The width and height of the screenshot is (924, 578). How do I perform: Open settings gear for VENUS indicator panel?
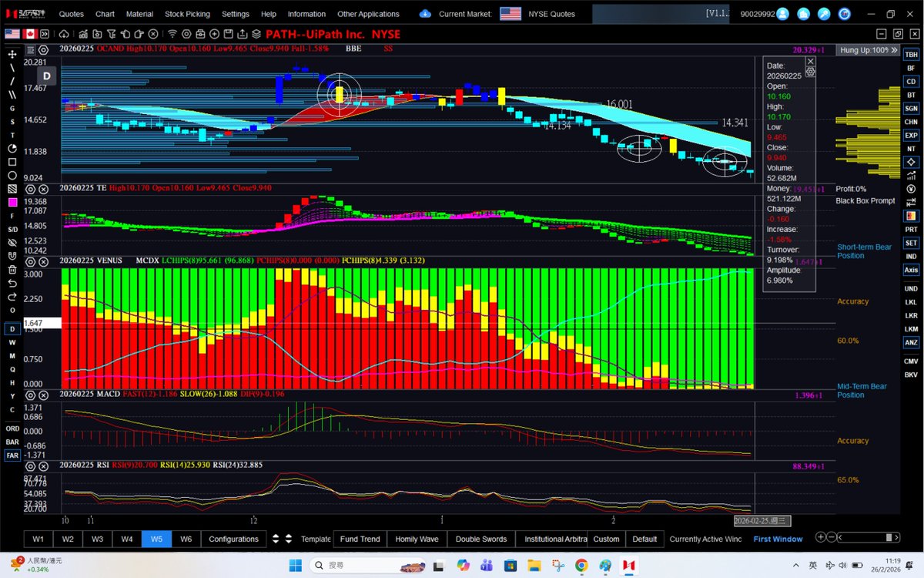[x=30, y=262]
